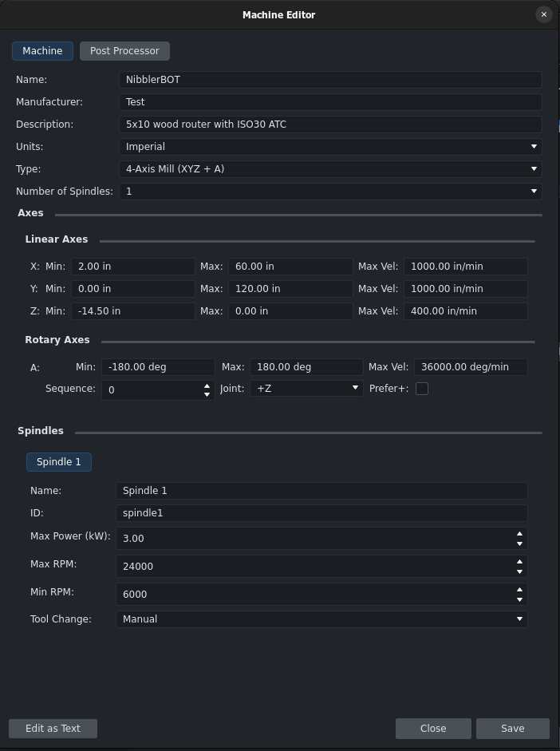Decrease Max RPM using down arrow
Image resolution: width=560 pixels, height=751 pixels.
(x=519, y=571)
